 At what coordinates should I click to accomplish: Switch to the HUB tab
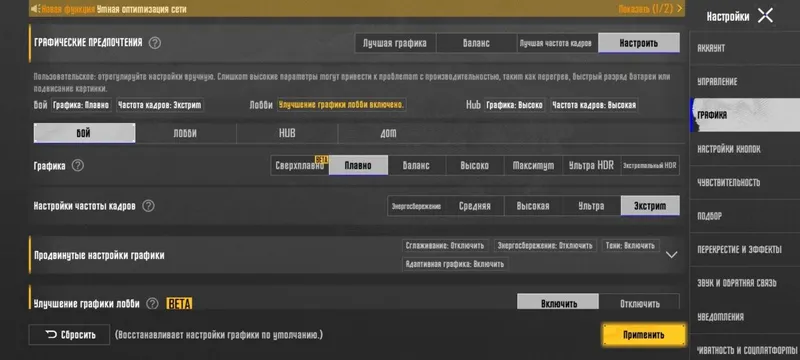pos(287,133)
